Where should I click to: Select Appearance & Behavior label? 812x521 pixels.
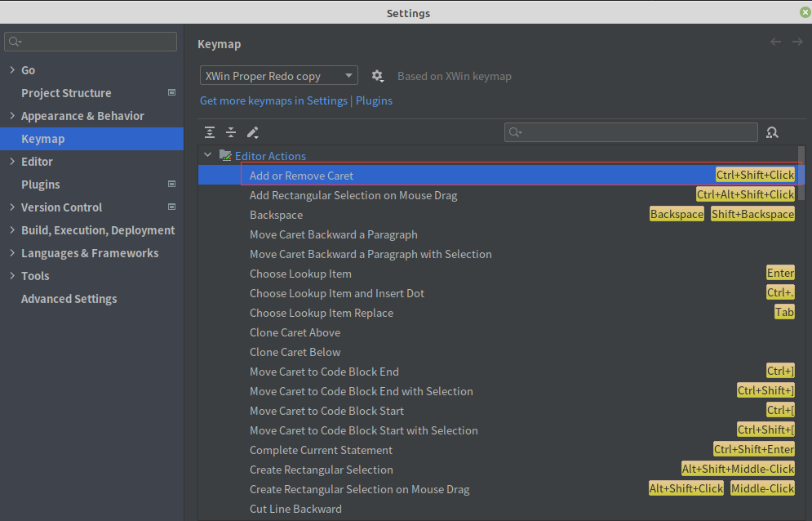pos(82,116)
